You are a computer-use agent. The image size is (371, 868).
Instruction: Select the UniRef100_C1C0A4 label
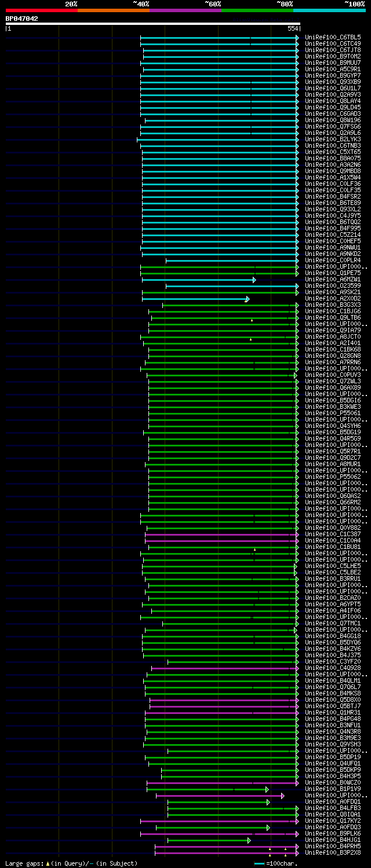333,540
